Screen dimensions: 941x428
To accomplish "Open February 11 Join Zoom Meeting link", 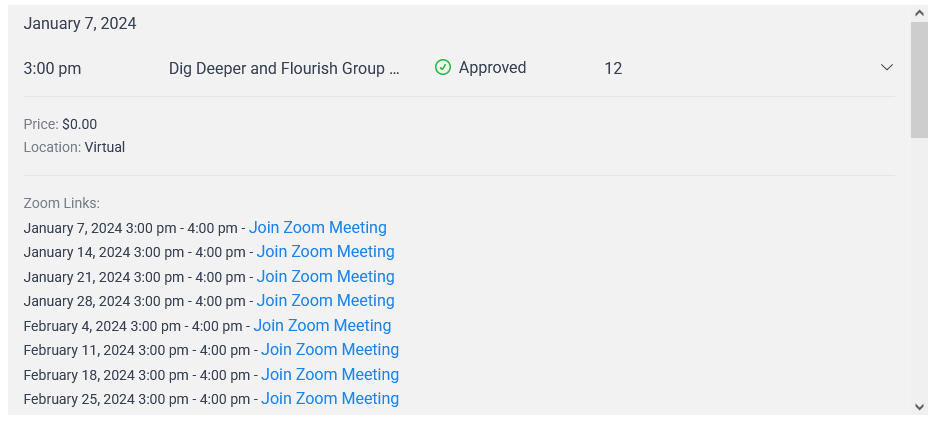I will (329, 349).
